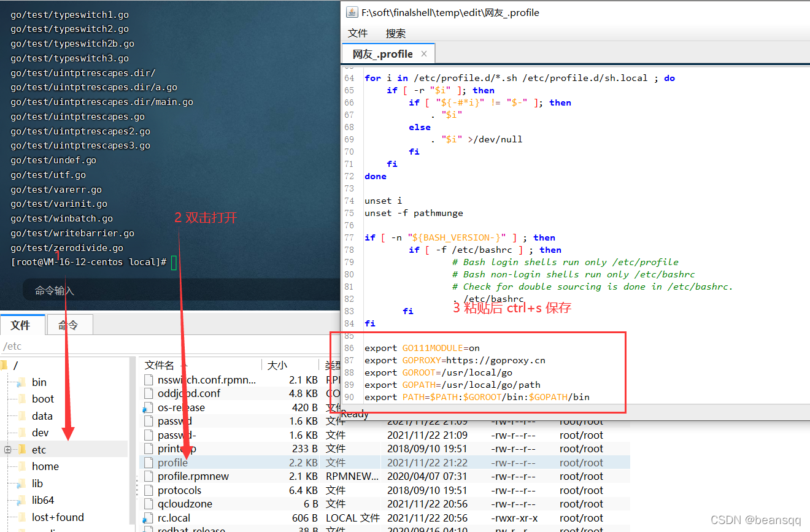The image size is (810, 532).
Task: Click line 64 for loop statement
Action: (x=520, y=78)
